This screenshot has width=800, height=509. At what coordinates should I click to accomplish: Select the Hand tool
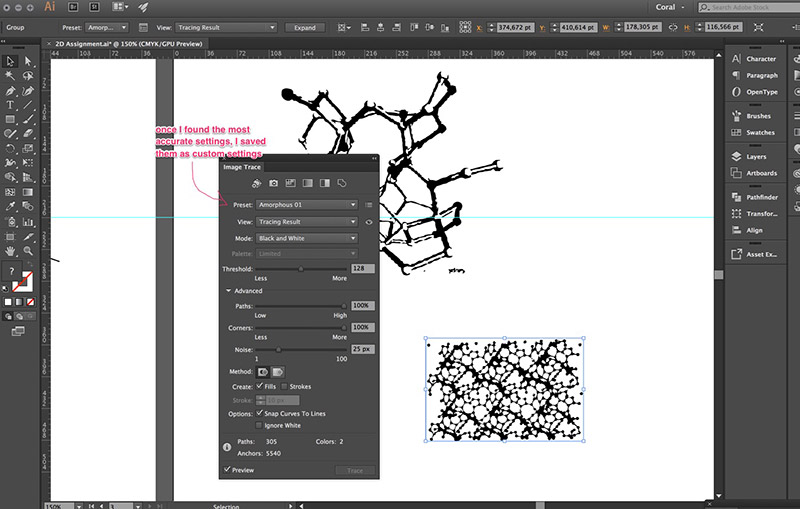tap(10, 251)
